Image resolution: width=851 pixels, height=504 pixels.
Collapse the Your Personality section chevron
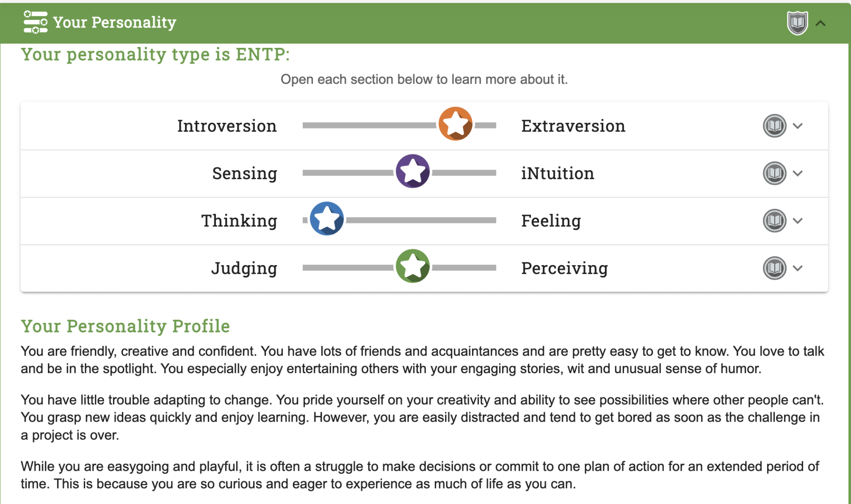pyautogui.click(x=820, y=23)
